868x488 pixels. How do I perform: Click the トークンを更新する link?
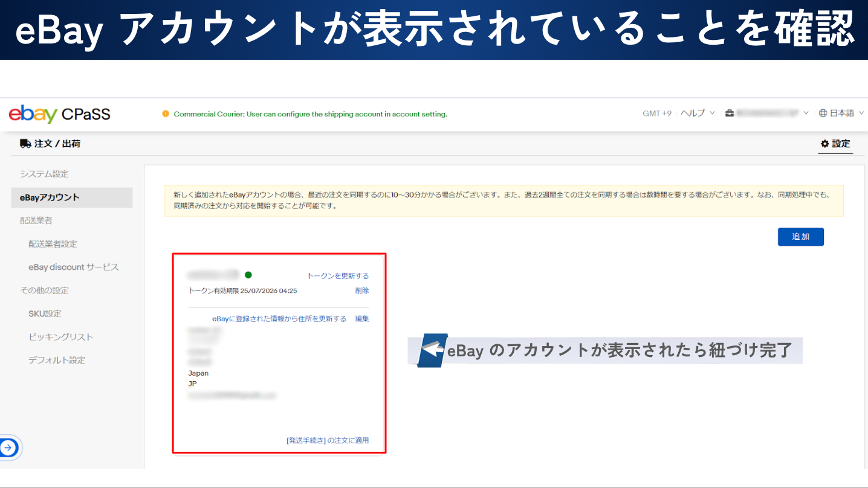338,276
